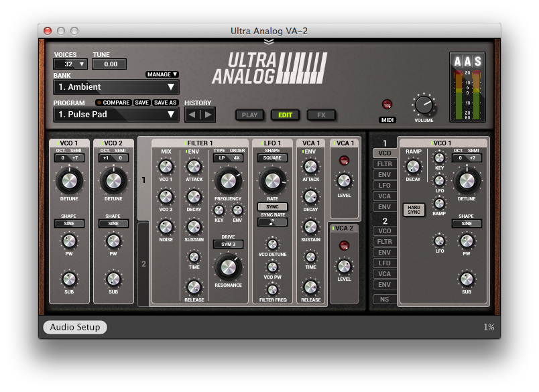This screenshot has height=392, width=539.
Task: Select filter tab 2
Action: point(143,264)
